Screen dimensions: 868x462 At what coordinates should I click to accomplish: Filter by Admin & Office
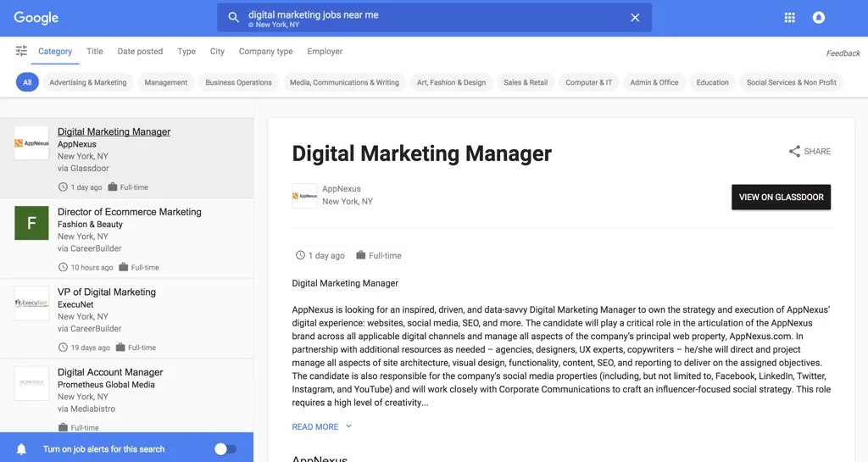tap(654, 82)
